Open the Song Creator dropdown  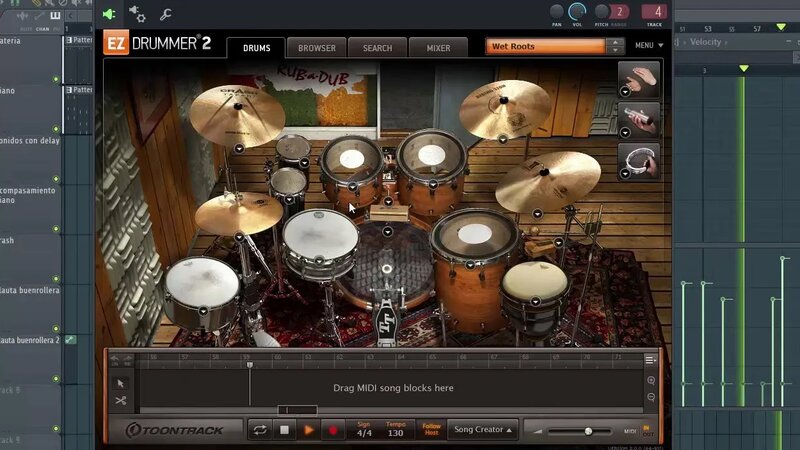click(x=483, y=430)
